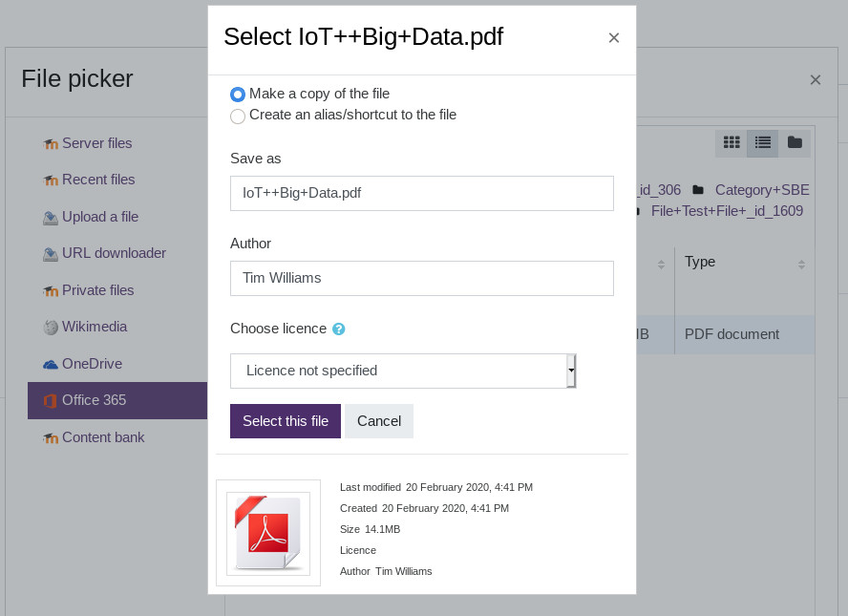The width and height of the screenshot is (848, 616).
Task: Click Select this file button
Action: point(285,421)
